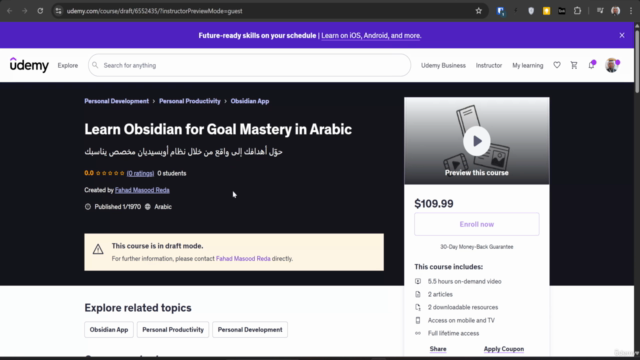This screenshot has width=640, height=360.
Task: Open the shield extension icon
Action: (x=531, y=11)
